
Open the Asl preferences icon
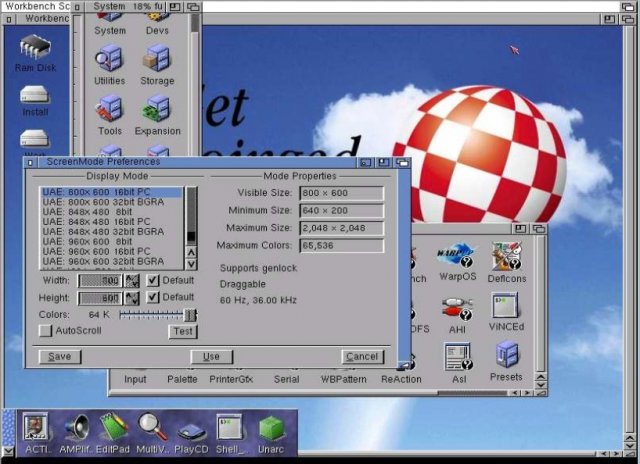pos(458,363)
